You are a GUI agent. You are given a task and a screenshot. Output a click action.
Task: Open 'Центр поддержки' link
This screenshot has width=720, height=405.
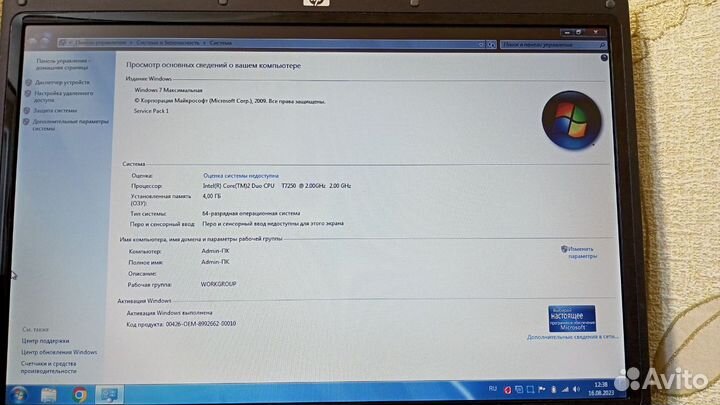tap(45, 341)
